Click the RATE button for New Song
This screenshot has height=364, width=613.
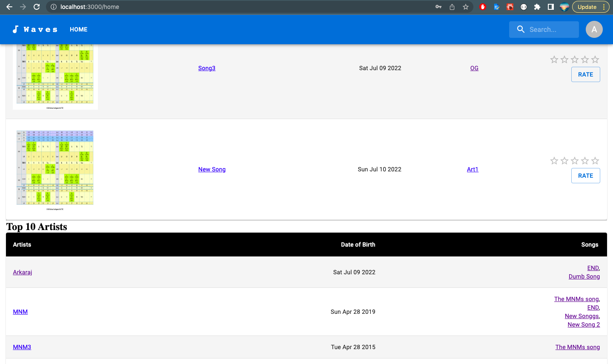tap(585, 176)
